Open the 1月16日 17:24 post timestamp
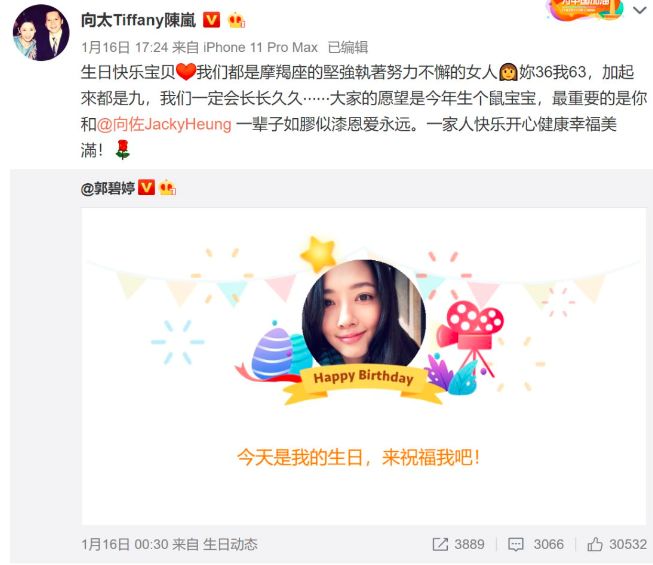 click(125, 47)
